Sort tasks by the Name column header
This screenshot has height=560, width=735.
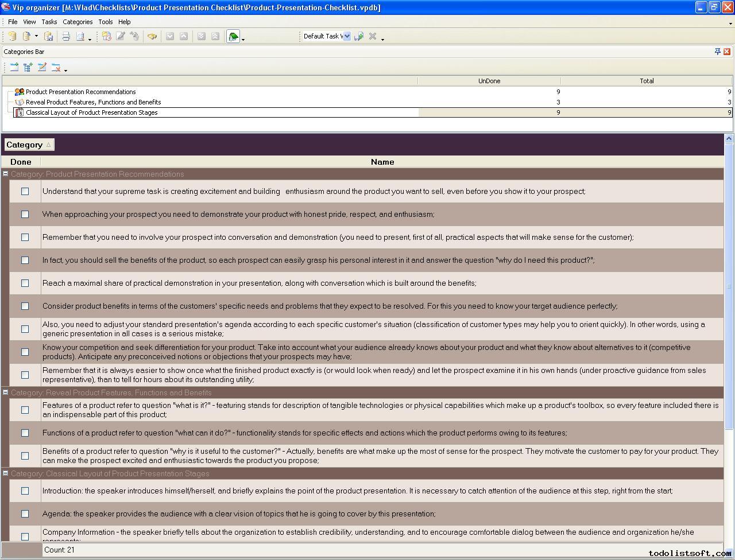click(x=382, y=162)
